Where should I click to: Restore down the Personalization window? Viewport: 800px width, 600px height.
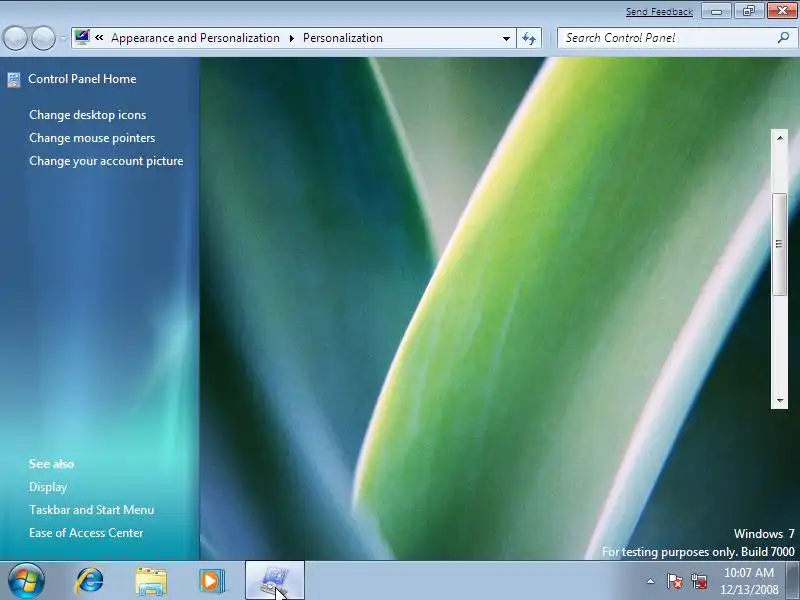click(x=748, y=11)
